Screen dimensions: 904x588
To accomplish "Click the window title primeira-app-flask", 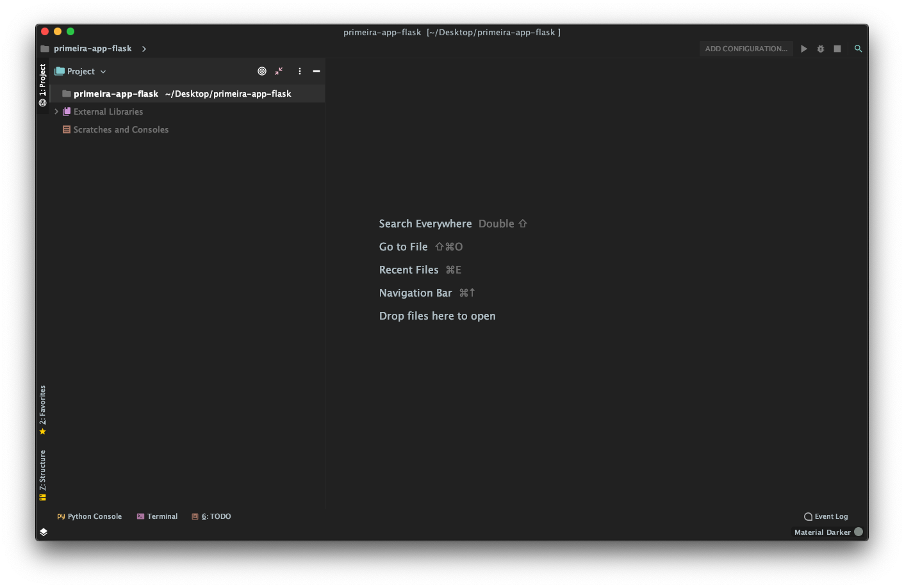I will [452, 32].
